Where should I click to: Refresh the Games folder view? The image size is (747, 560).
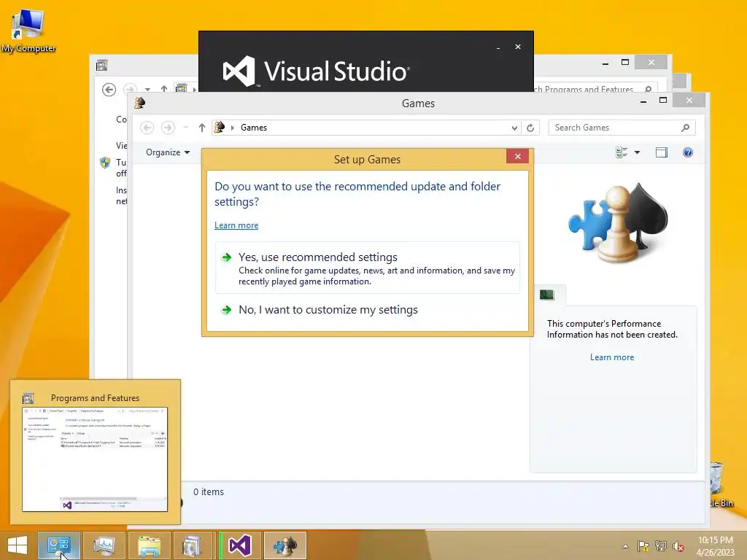click(x=530, y=128)
